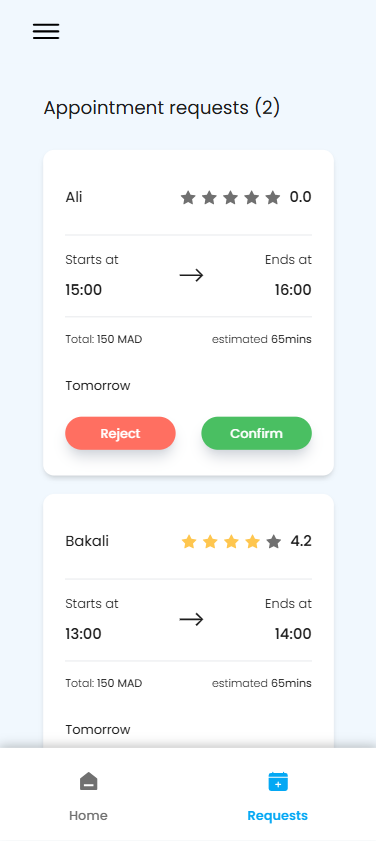
Task: Click the first gold star for Bakali
Action: tap(188, 542)
